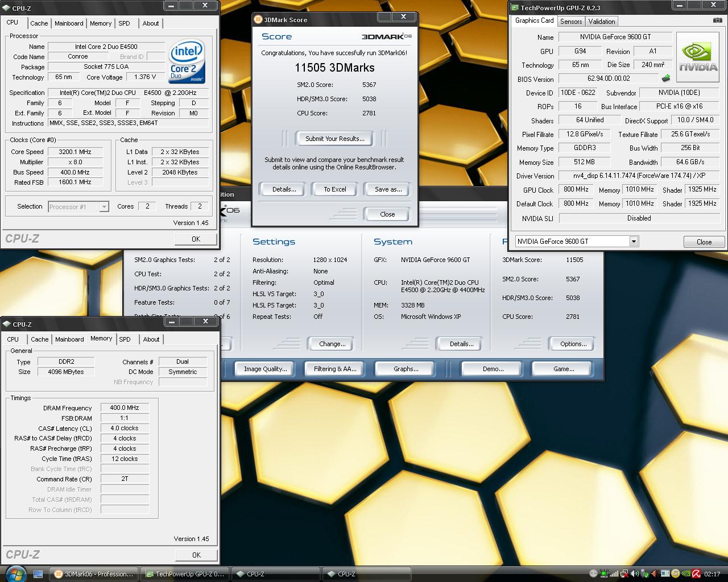The image size is (728, 582).
Task: Click the Safely Remove Hardware tray icon
Action: [x=645, y=574]
